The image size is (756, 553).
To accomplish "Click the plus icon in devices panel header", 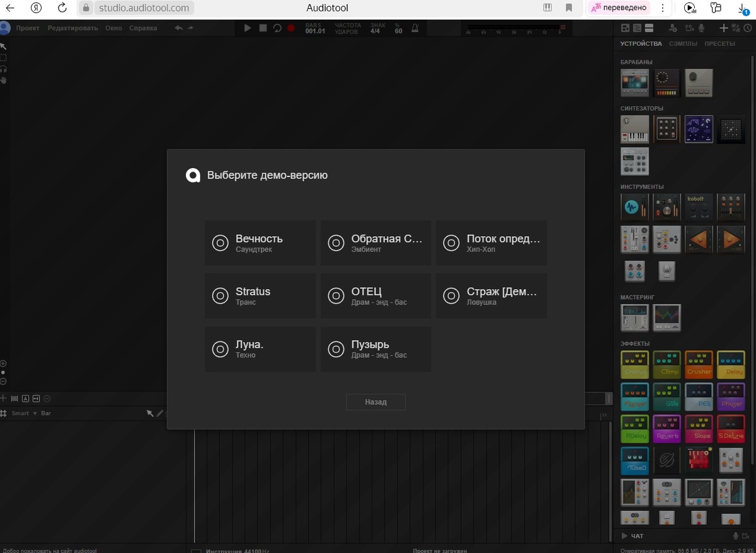I will point(724,28).
